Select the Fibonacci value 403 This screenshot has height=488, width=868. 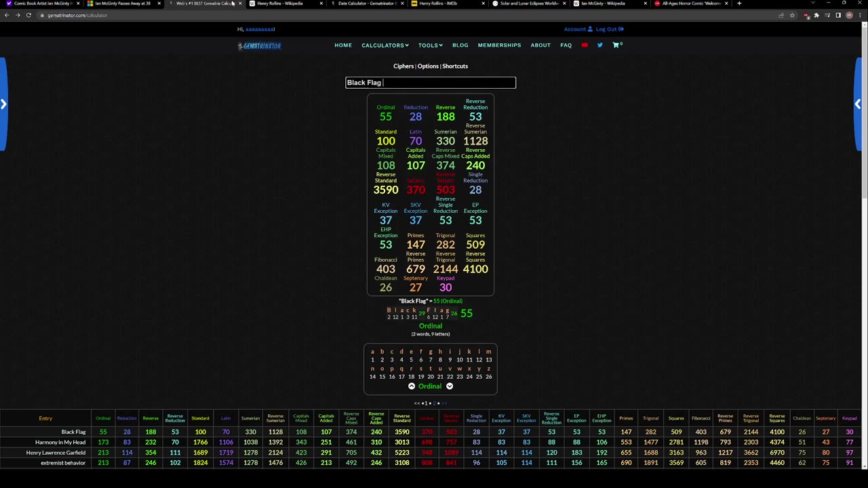point(386,269)
